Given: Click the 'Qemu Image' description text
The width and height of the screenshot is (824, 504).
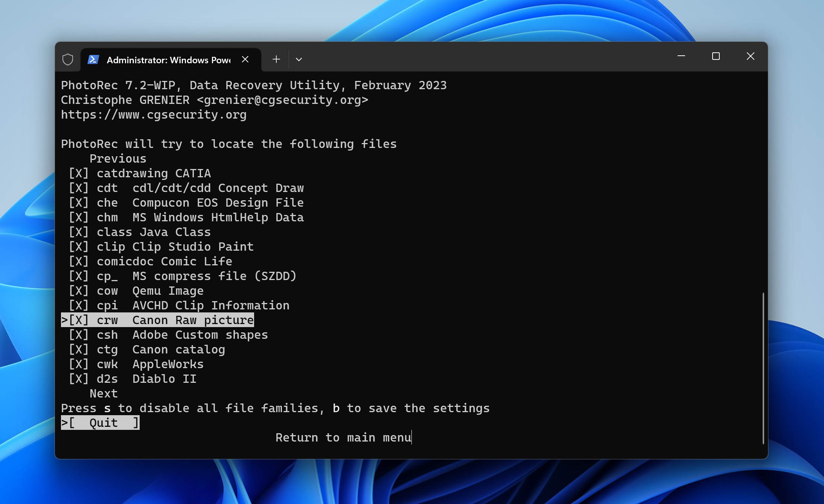Looking at the screenshot, I should 168,291.
